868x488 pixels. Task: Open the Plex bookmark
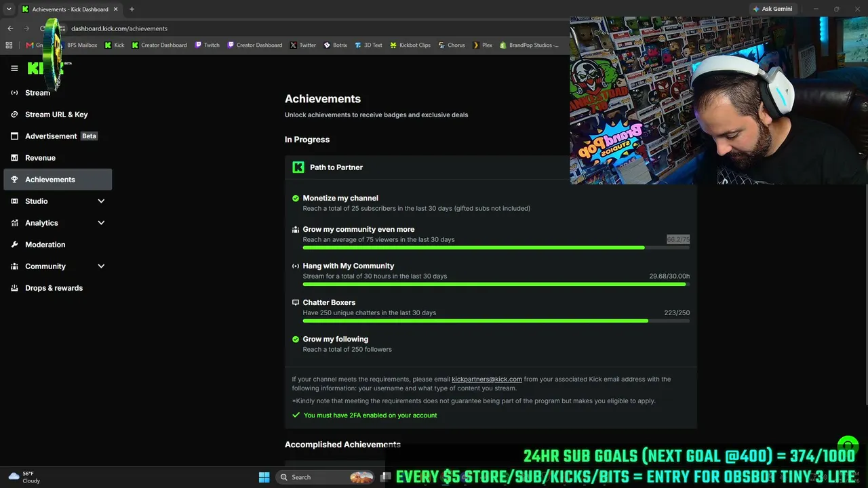tap(483, 45)
